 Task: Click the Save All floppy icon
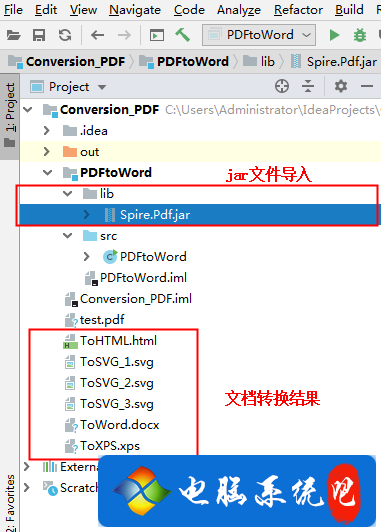(39, 35)
